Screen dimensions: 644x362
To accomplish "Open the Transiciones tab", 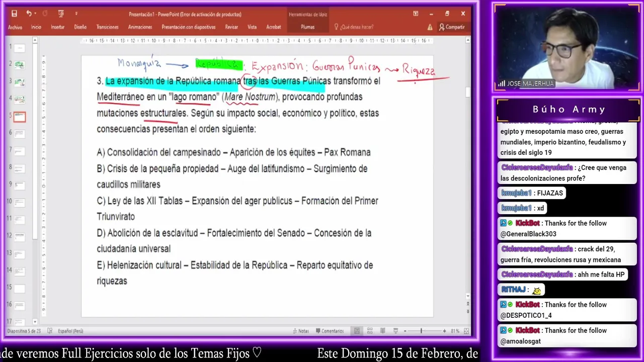I will [x=108, y=27].
